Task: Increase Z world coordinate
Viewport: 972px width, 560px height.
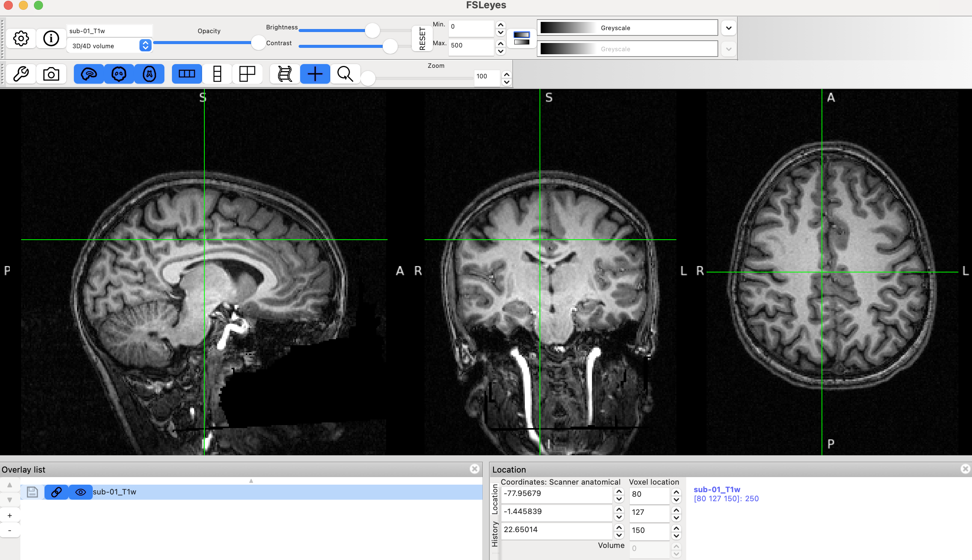Action: pyautogui.click(x=619, y=527)
